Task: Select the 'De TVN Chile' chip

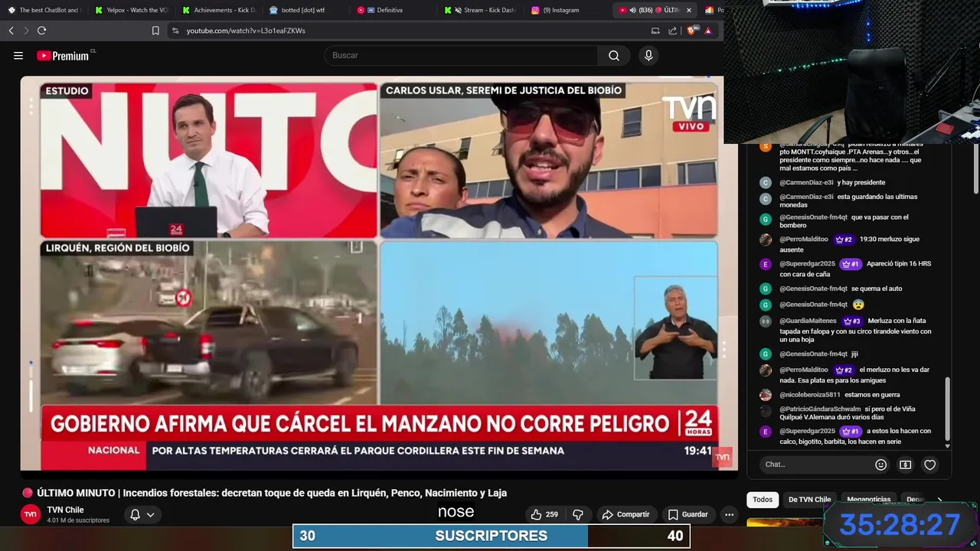Action: point(809,500)
